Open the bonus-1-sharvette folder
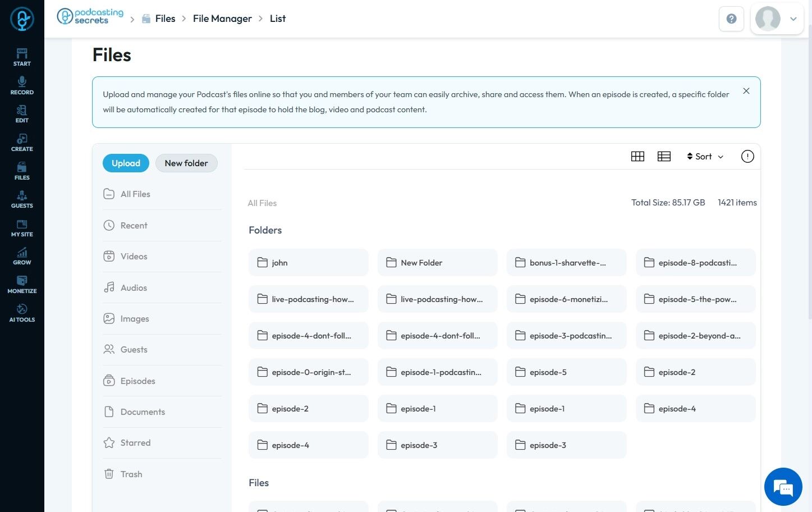The image size is (812, 512). coord(567,263)
